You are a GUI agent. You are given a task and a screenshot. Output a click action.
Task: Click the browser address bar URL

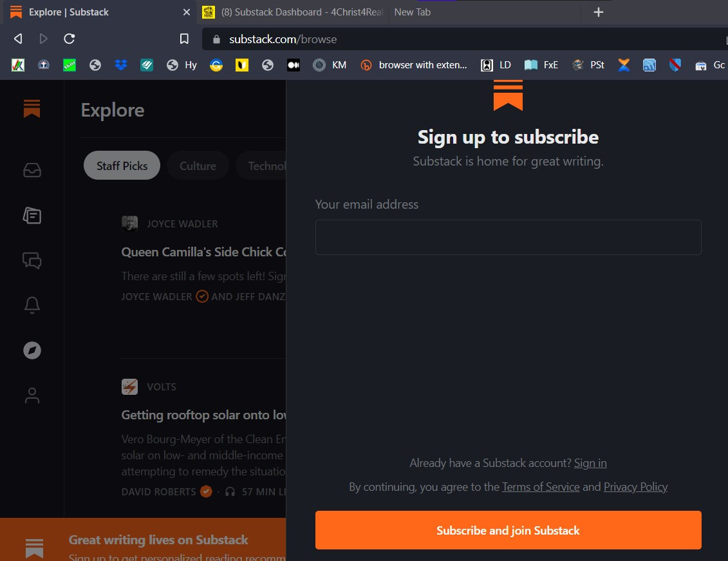(283, 39)
